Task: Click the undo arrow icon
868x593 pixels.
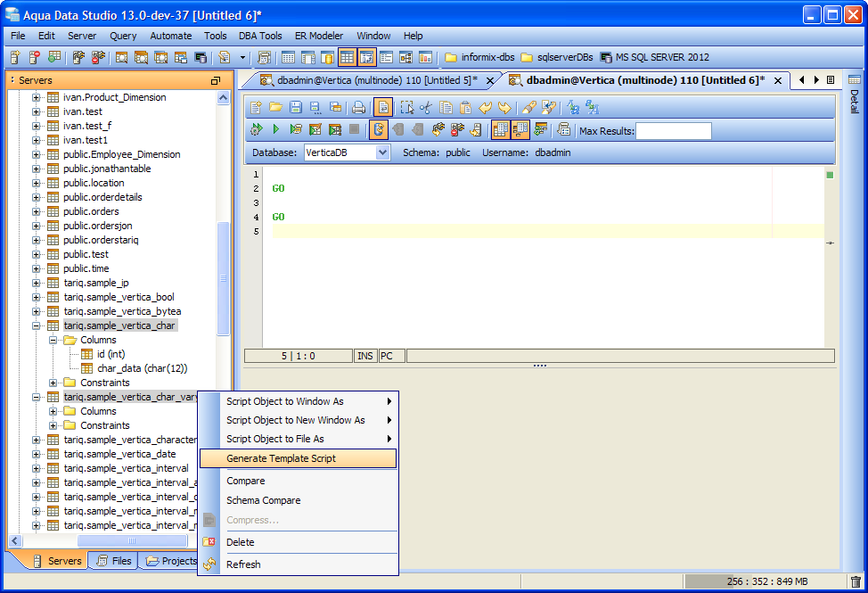Action: (x=486, y=107)
